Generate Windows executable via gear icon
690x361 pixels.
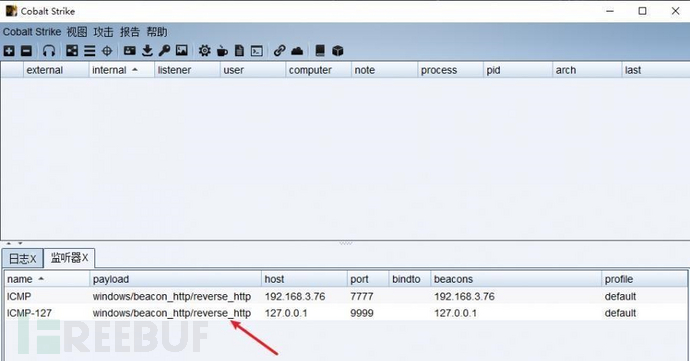204,51
